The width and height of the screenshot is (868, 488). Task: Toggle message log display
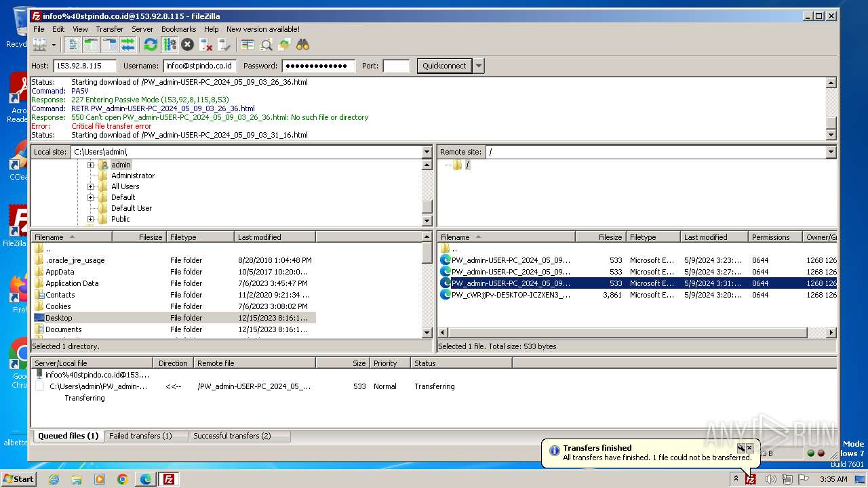pos(73,45)
